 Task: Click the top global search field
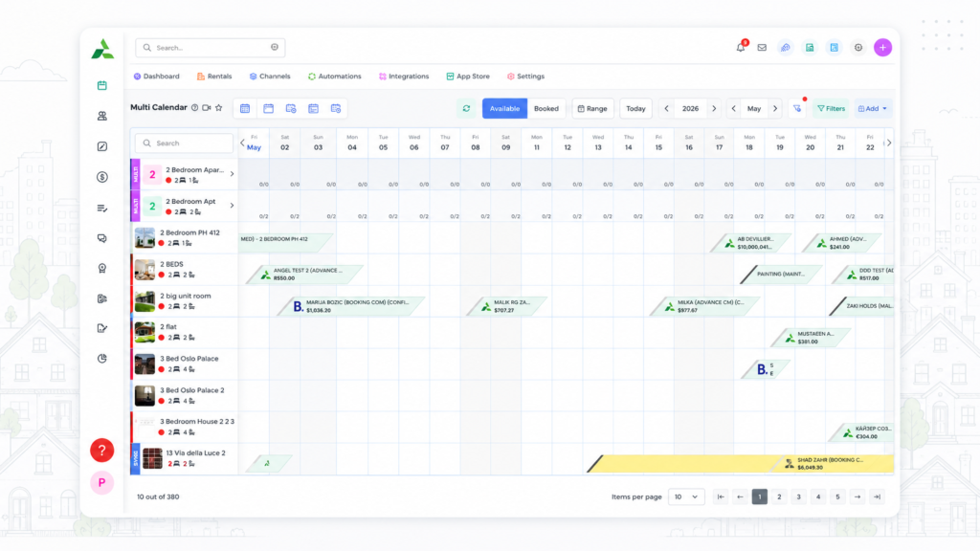pyautogui.click(x=210, y=48)
